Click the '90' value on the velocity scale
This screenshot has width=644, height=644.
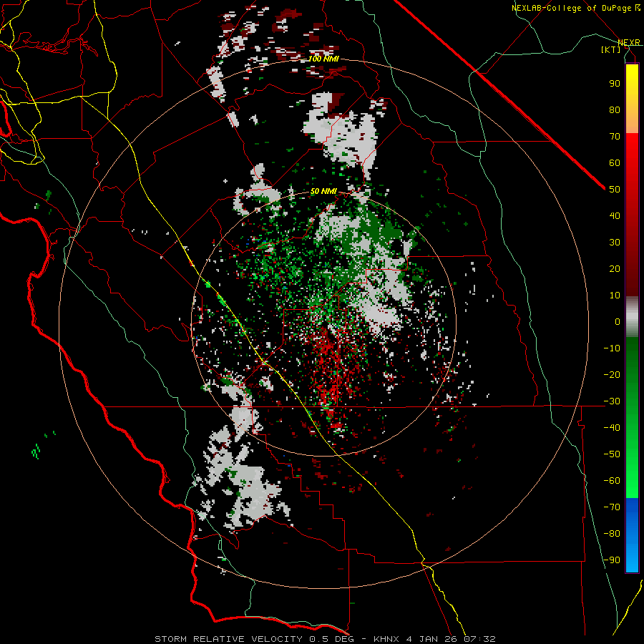pos(615,84)
